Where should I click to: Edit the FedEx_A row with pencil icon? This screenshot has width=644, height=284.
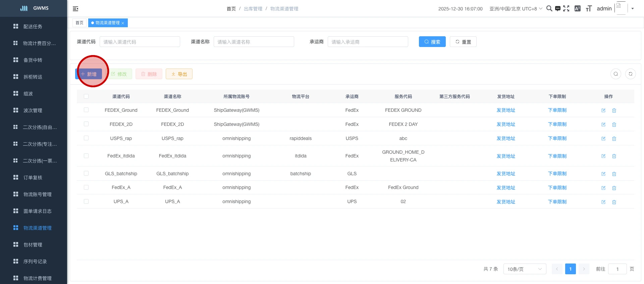click(x=603, y=188)
